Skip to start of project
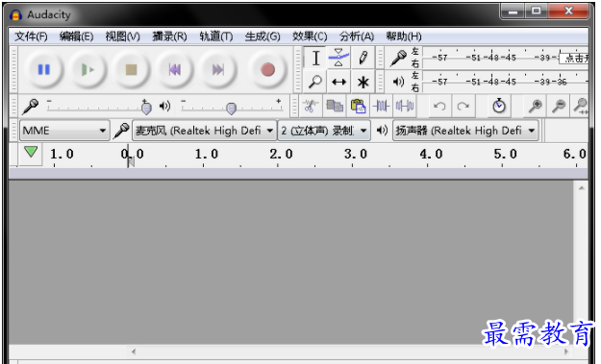The width and height of the screenshot is (601, 364). (x=175, y=70)
